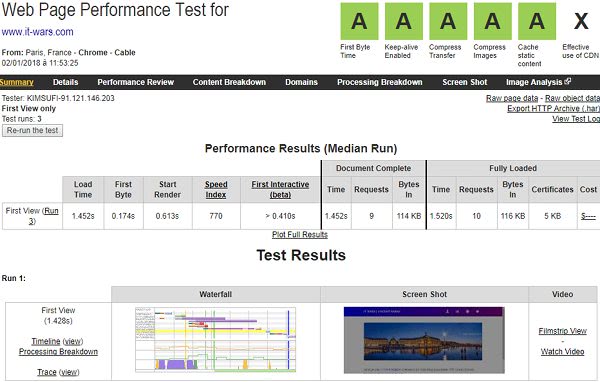Open the Run 1 waterfall chart thumbnail

click(215, 340)
